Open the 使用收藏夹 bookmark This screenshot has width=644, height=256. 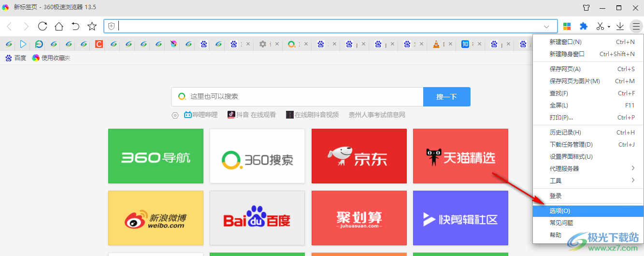51,58
